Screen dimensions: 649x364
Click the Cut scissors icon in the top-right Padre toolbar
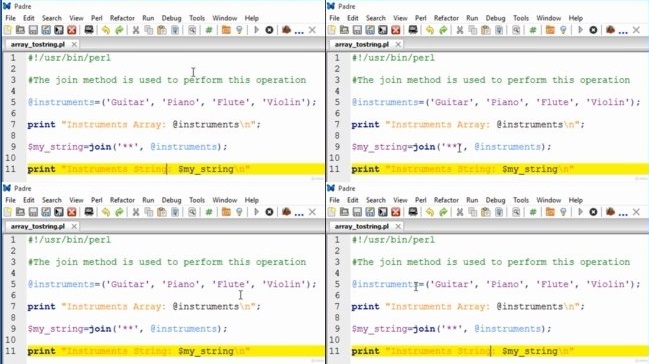coord(459,30)
